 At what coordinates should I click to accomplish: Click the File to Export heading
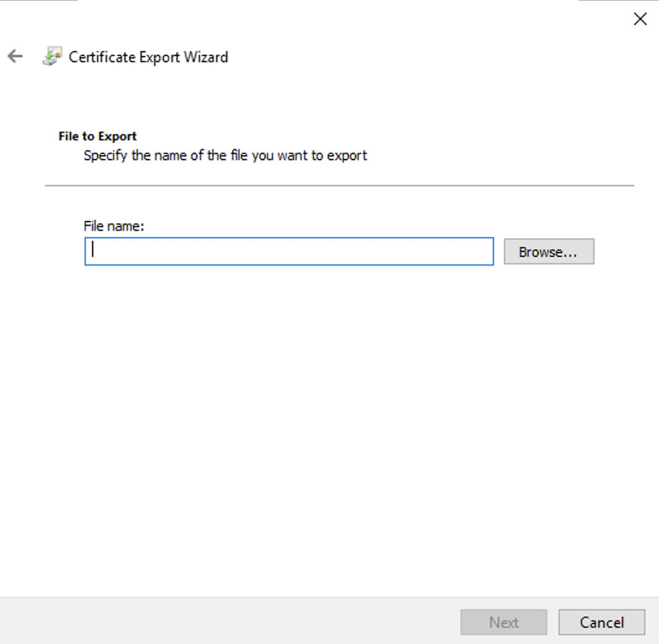pyautogui.click(x=97, y=136)
